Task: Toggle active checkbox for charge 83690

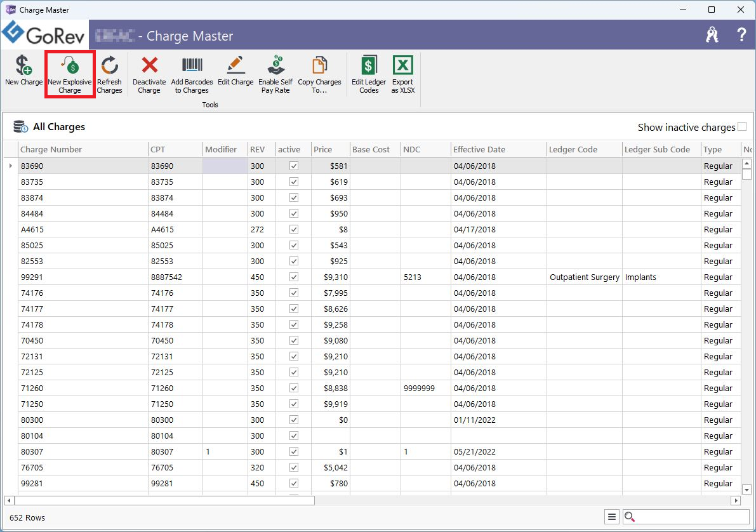Action: 294,166
